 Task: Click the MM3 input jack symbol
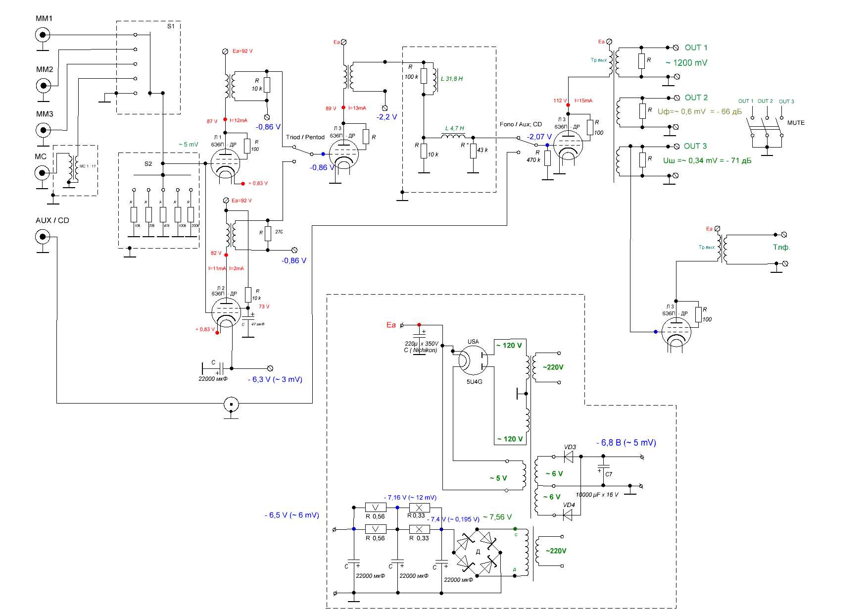click(x=43, y=130)
